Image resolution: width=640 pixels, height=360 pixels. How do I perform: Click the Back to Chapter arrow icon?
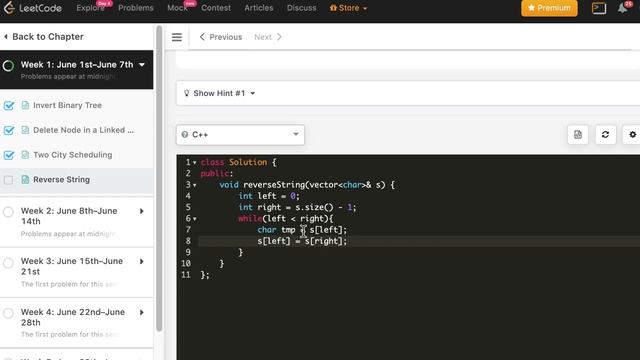[x=6, y=37]
